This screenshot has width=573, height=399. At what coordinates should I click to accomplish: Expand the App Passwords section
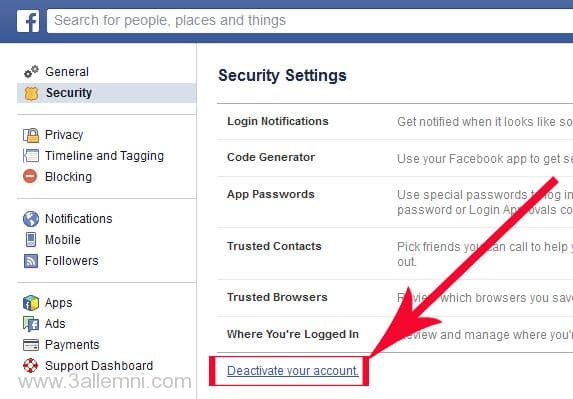(x=395, y=202)
